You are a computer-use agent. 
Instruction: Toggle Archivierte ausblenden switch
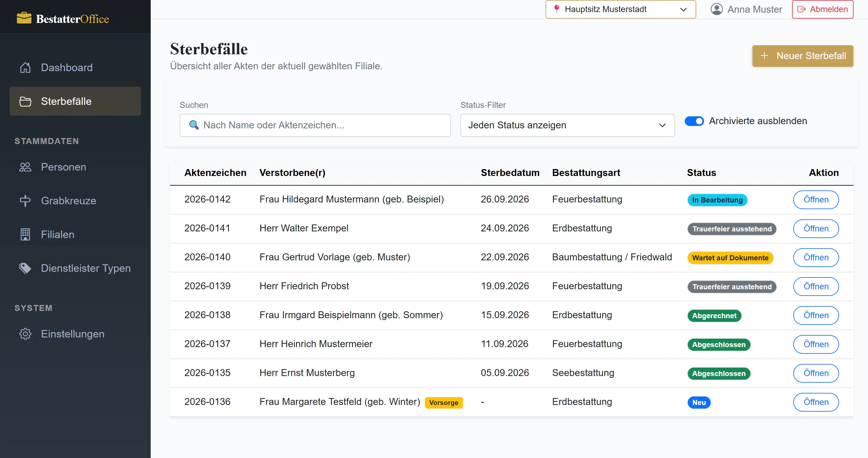(694, 121)
